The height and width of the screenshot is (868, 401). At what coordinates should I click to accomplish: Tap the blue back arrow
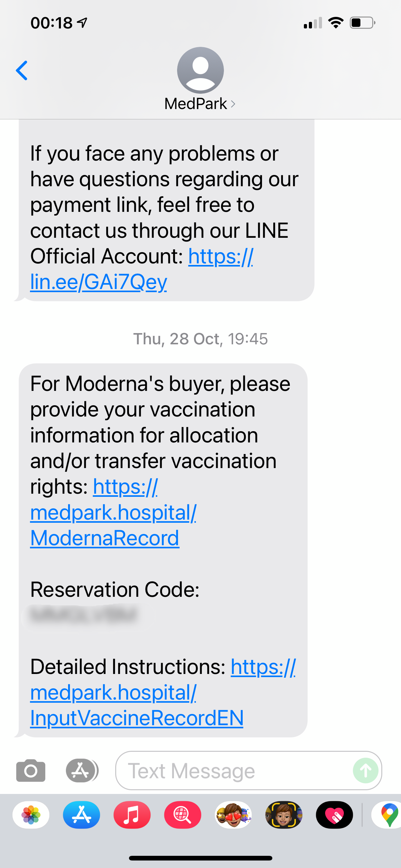(22, 70)
